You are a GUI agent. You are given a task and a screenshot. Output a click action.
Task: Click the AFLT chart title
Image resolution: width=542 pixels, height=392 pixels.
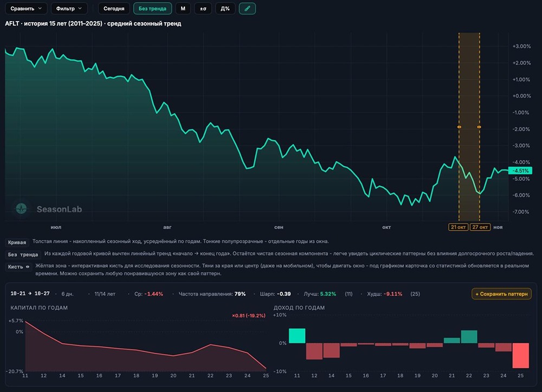click(93, 23)
